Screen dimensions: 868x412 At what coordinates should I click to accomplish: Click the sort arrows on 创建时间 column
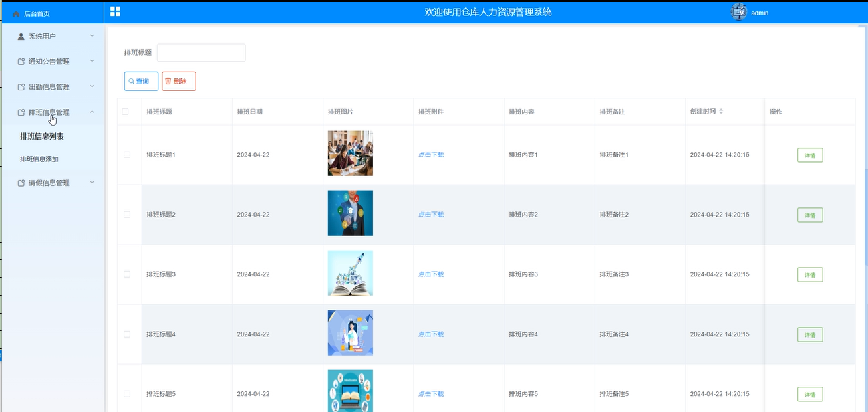coord(721,111)
